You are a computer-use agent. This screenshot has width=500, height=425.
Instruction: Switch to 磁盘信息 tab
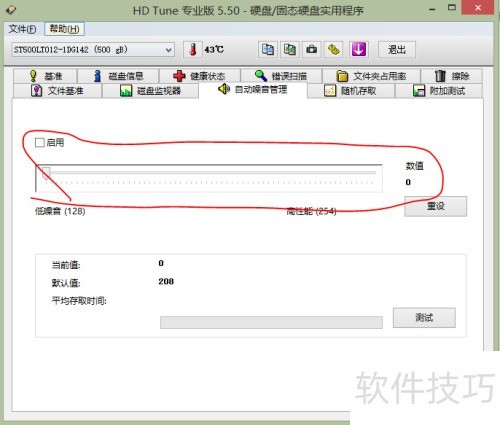118,76
